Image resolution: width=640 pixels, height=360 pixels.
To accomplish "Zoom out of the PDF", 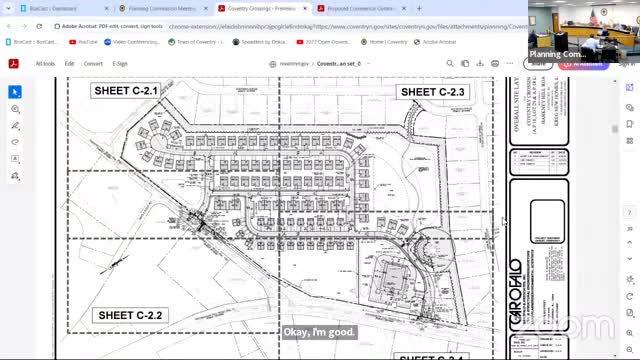I will pyautogui.click(x=629, y=349).
